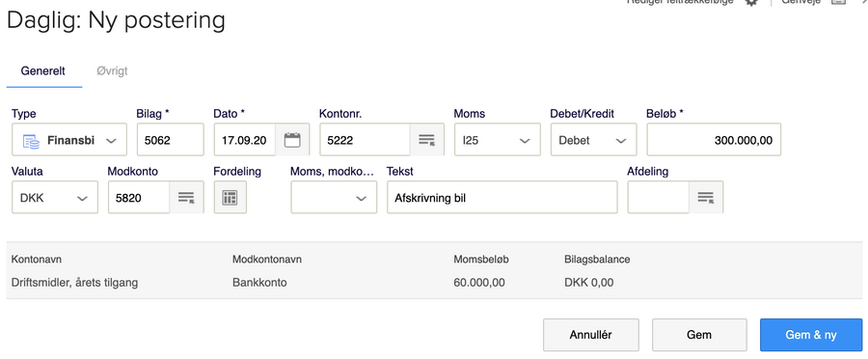Expand the Valuta DKK dropdown

coord(55,197)
